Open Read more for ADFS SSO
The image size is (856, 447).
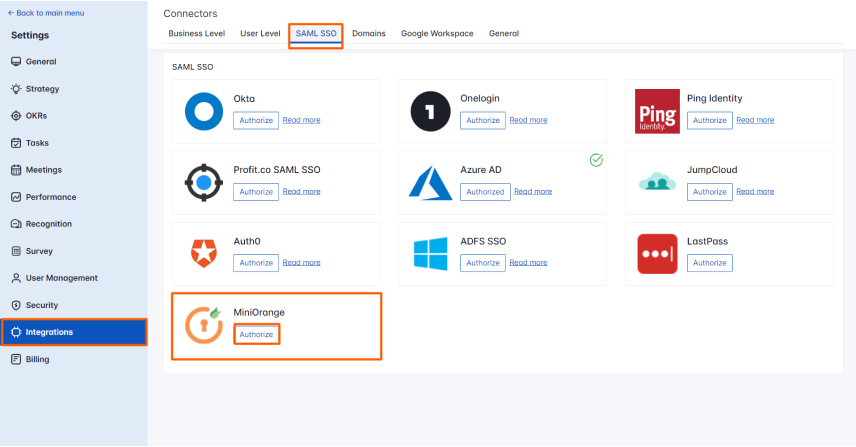tap(528, 263)
